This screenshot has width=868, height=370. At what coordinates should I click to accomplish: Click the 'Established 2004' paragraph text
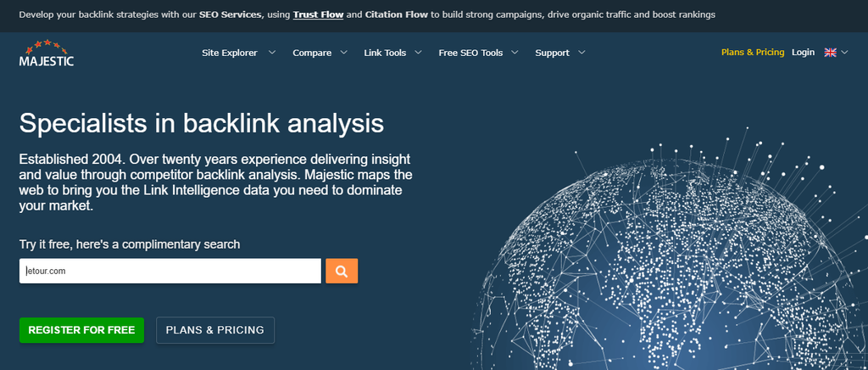(215, 182)
